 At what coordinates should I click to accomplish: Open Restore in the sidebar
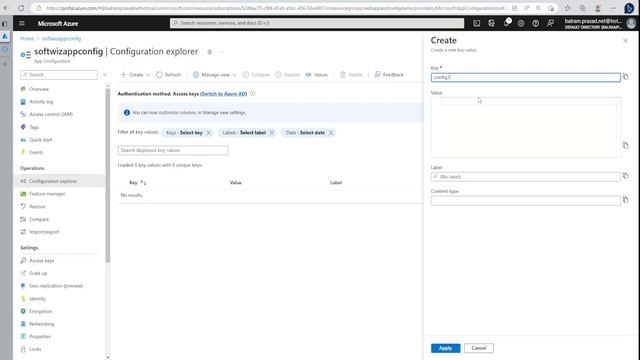pyautogui.click(x=37, y=207)
